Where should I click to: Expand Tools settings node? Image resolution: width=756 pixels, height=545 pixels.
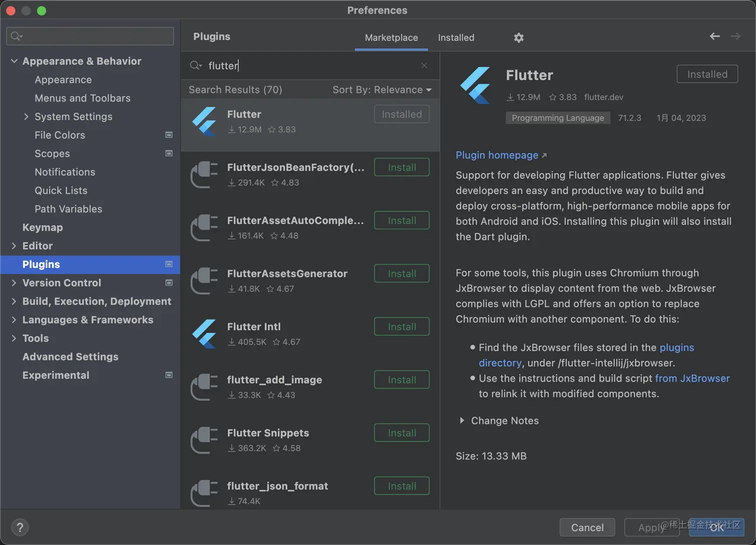14,338
